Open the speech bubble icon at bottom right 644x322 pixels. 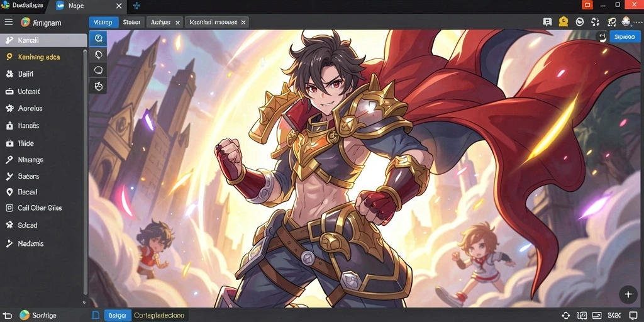click(633, 315)
